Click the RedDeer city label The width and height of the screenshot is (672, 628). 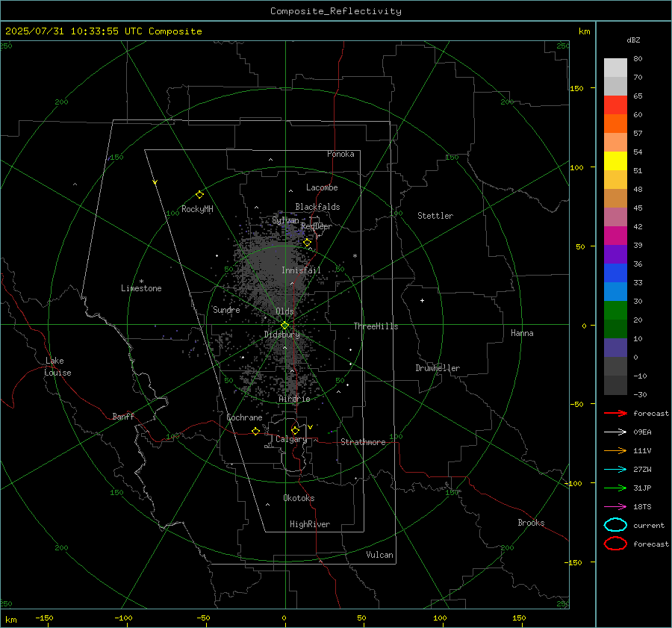(x=317, y=226)
